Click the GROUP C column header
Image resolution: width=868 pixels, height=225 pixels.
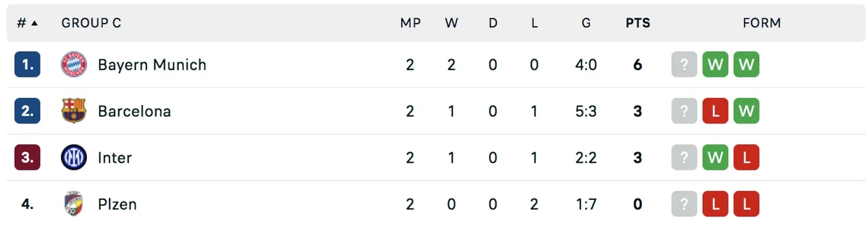click(91, 23)
